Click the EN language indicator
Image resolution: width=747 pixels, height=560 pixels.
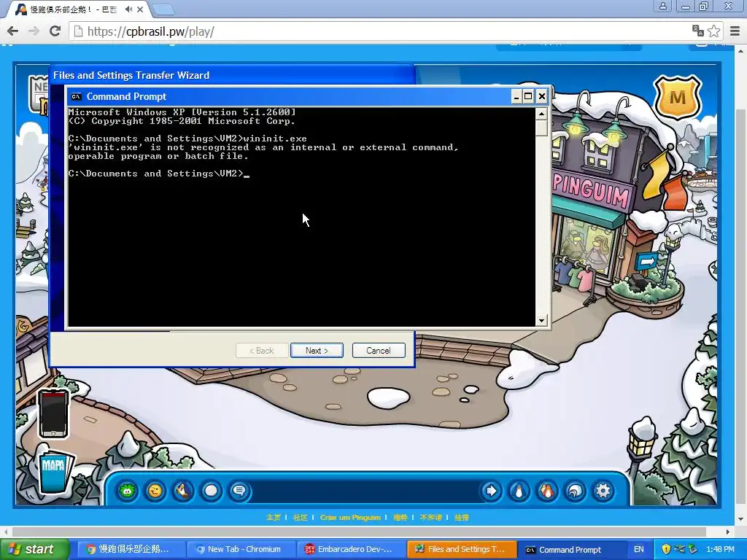pos(638,550)
